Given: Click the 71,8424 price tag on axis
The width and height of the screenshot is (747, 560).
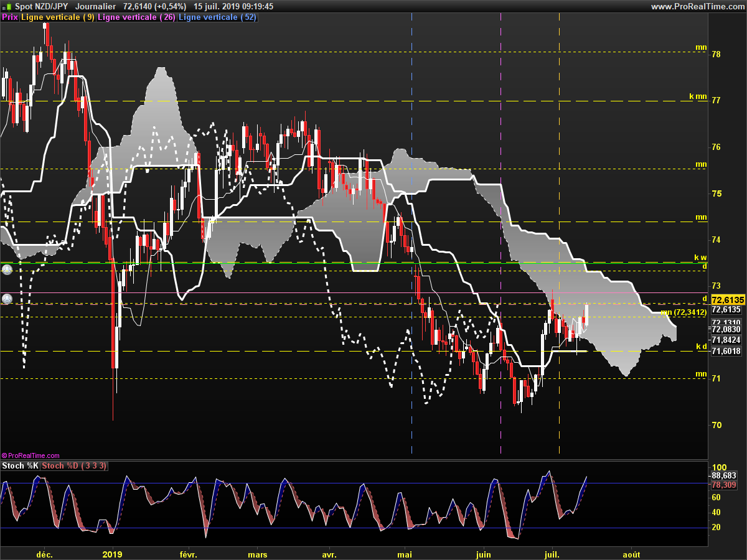Looking at the screenshot, I should click(x=726, y=340).
